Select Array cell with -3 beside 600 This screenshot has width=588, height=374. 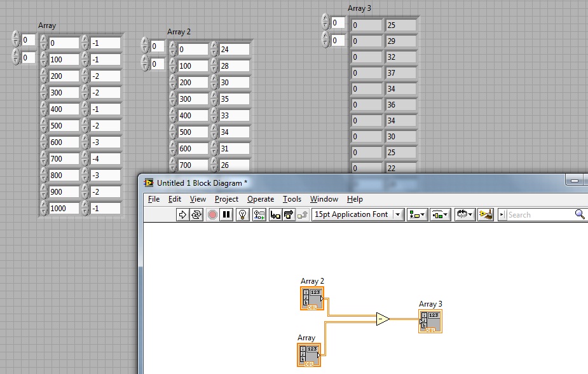106,142
